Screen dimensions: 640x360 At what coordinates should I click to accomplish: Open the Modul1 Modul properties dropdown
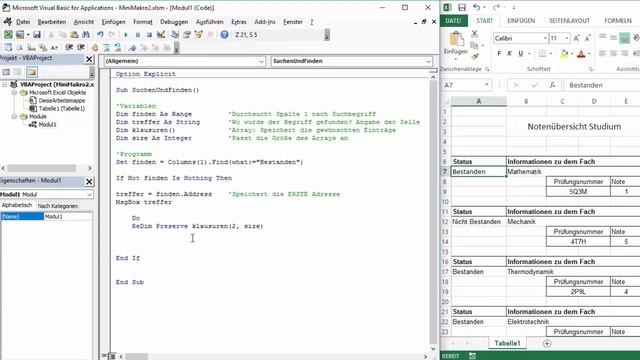(x=89, y=195)
